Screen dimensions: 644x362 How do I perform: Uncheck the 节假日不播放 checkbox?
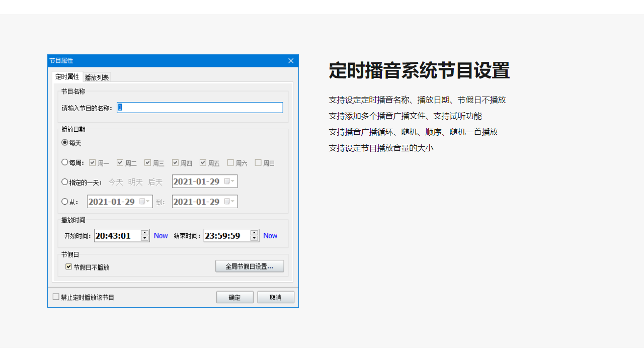(x=69, y=267)
